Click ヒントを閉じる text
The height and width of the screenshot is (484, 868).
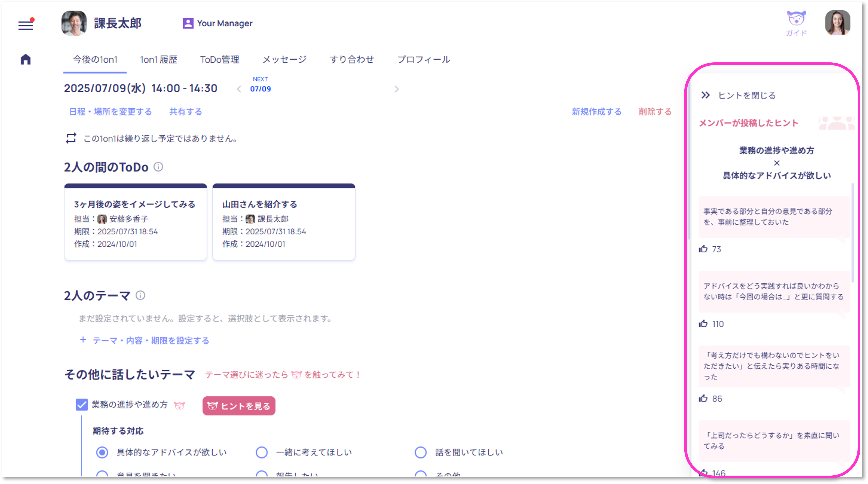[747, 95]
